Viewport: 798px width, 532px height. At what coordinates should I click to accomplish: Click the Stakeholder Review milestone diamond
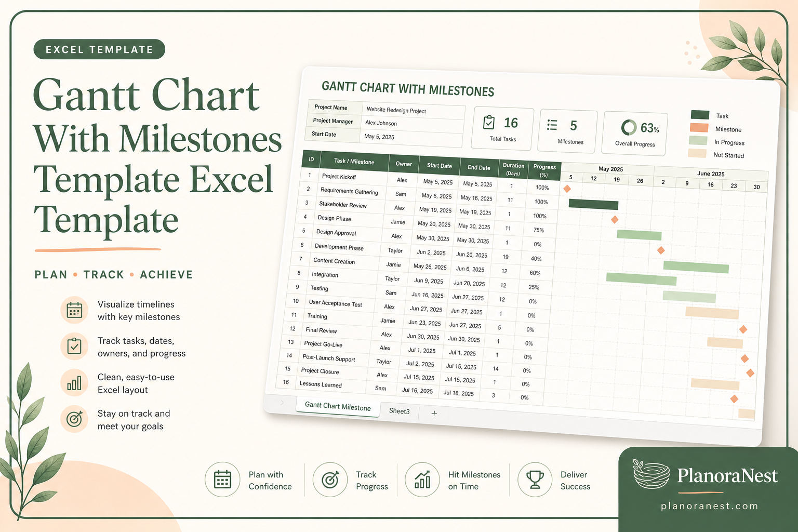point(615,220)
